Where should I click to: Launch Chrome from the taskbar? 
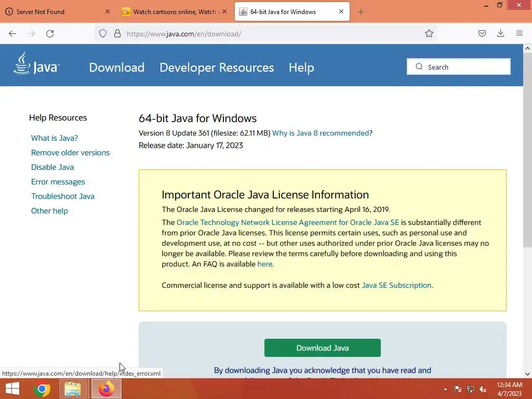point(42,389)
